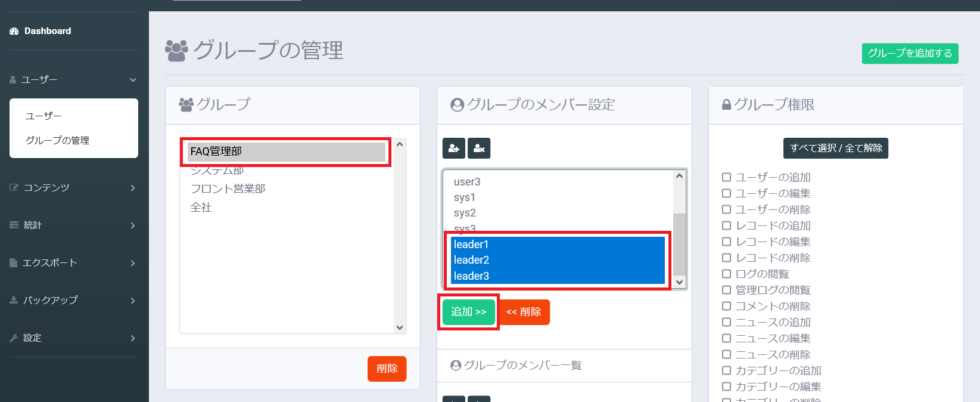Click the バックアップ download icon
Screen dimensions: 980x402
click(x=14, y=300)
